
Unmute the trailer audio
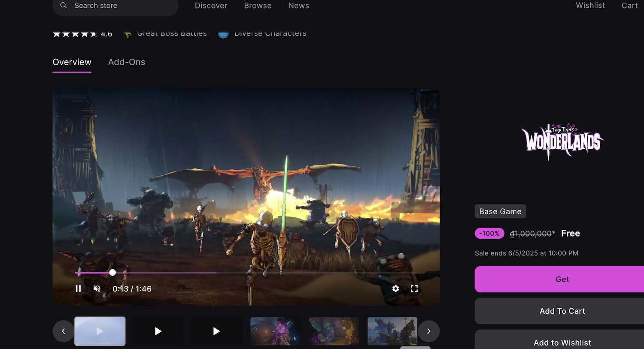(97, 289)
